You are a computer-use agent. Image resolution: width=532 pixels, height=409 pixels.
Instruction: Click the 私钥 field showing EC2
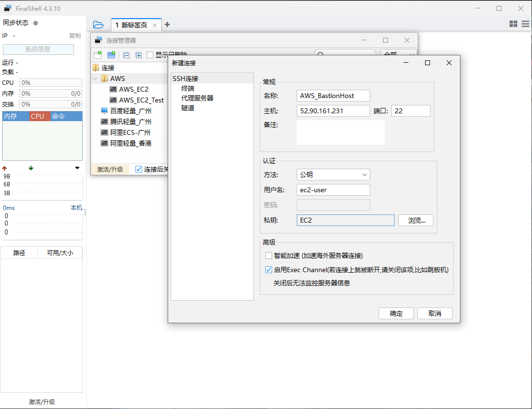345,220
